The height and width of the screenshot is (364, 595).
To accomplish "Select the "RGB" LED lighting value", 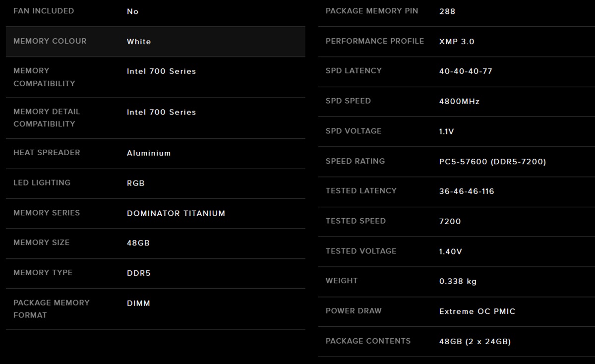I will 136,183.
